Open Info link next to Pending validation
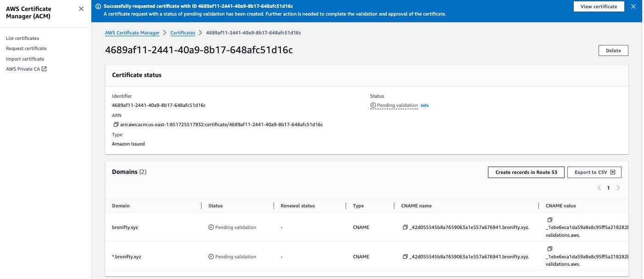The height and width of the screenshot is (279, 644). [425, 106]
